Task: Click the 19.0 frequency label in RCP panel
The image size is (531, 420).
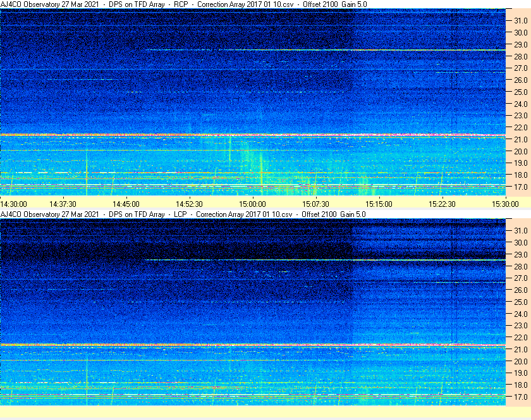Action: (521, 163)
